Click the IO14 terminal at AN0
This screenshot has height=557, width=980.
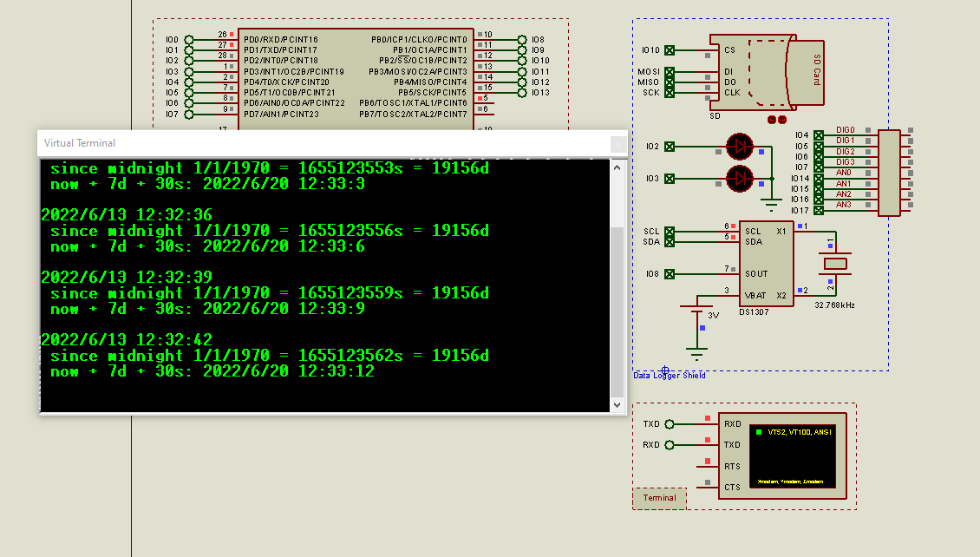click(819, 178)
